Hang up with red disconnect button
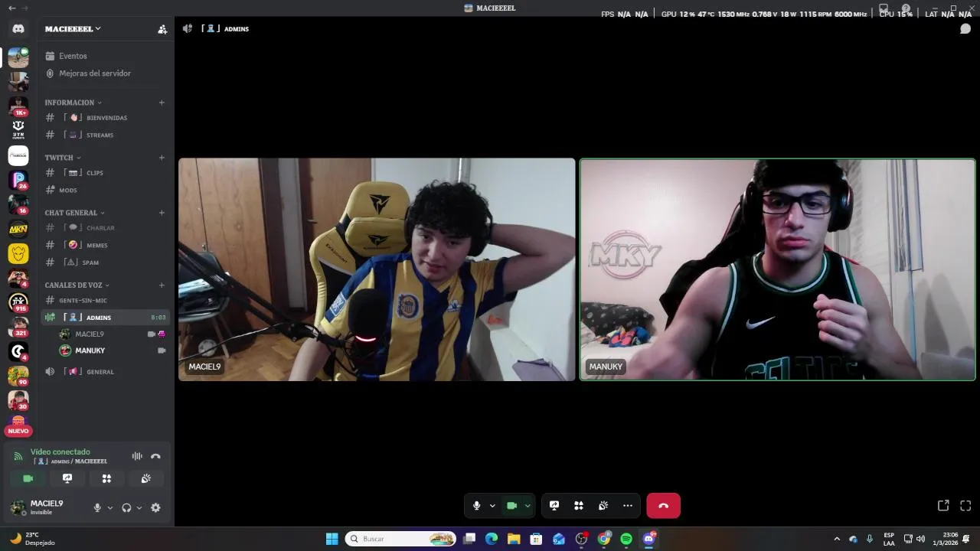The image size is (980, 551). (663, 505)
